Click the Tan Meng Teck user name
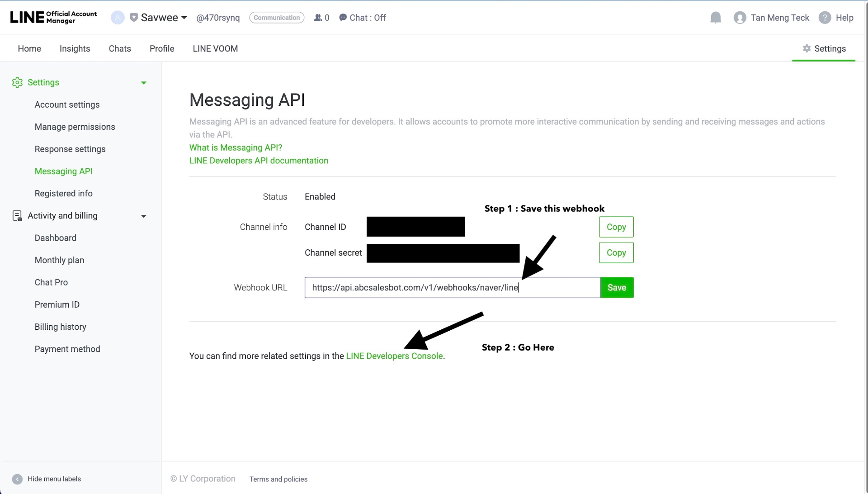This screenshot has width=868, height=494. click(780, 18)
